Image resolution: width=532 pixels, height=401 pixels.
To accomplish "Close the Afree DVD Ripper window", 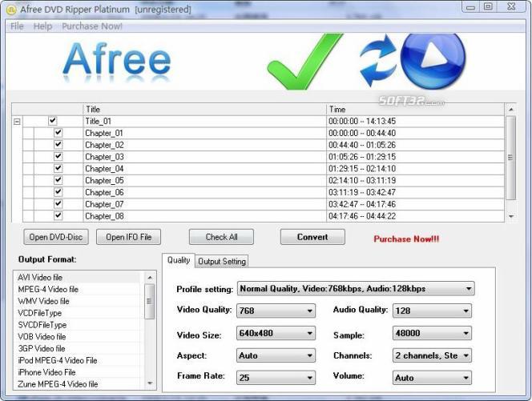I will point(511,6).
